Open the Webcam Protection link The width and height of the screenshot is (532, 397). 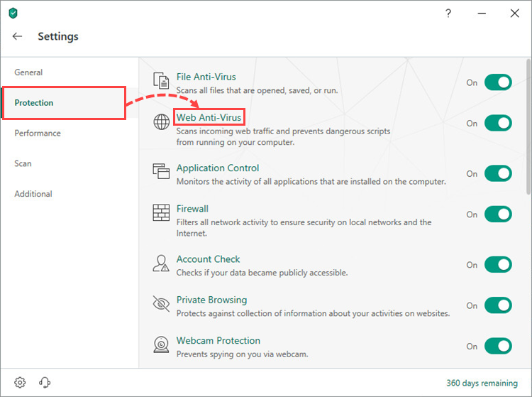pyautogui.click(x=218, y=341)
